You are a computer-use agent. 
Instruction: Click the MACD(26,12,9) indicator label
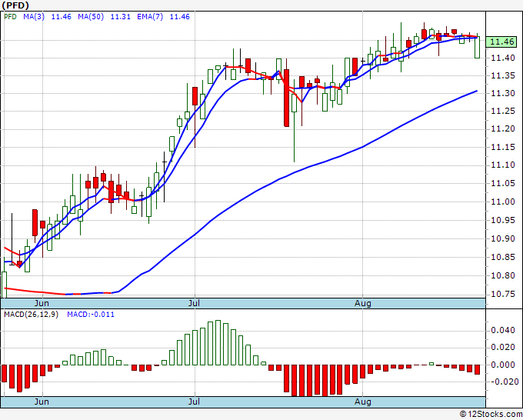(31, 315)
